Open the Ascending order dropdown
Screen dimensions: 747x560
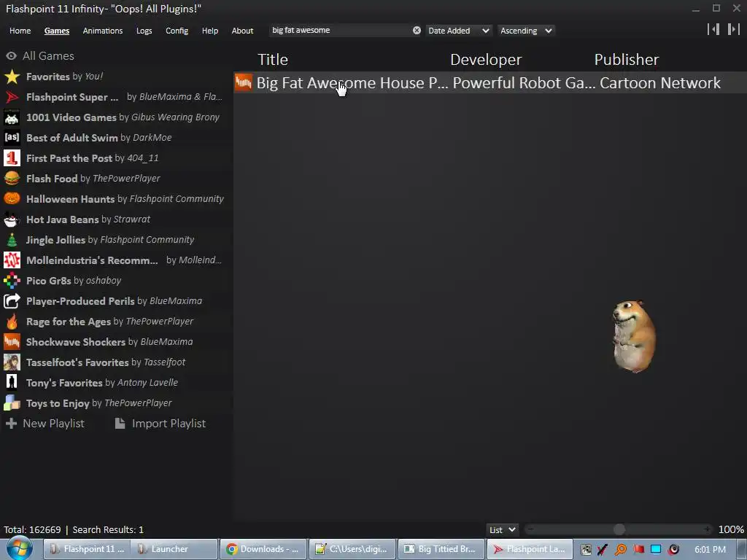(x=526, y=31)
